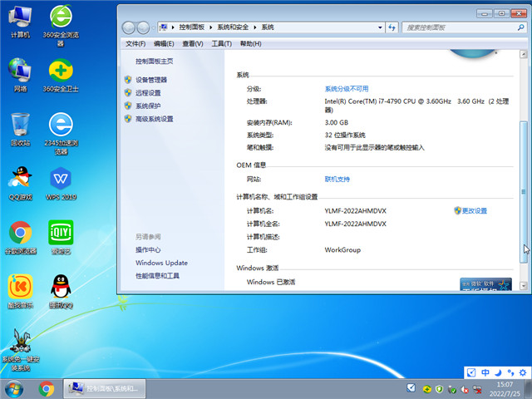
Task: Click the IME moon icon
Action: click(x=498, y=372)
